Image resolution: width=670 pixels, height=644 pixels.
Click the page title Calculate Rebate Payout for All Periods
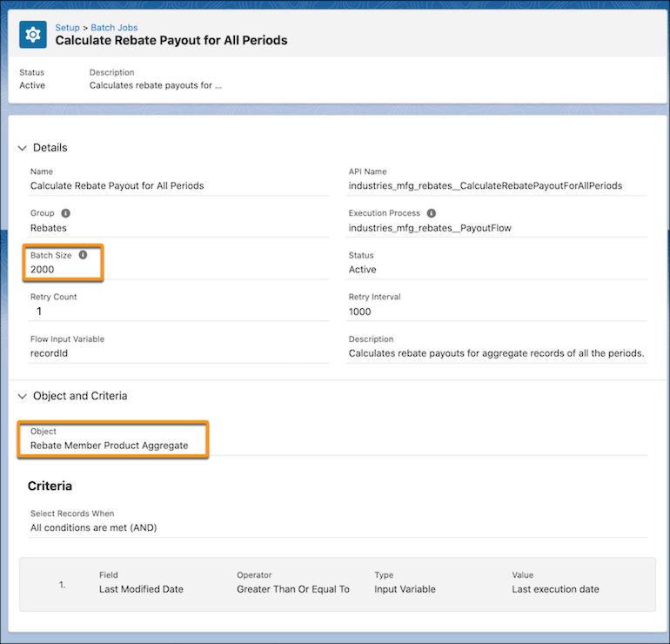[x=171, y=40]
